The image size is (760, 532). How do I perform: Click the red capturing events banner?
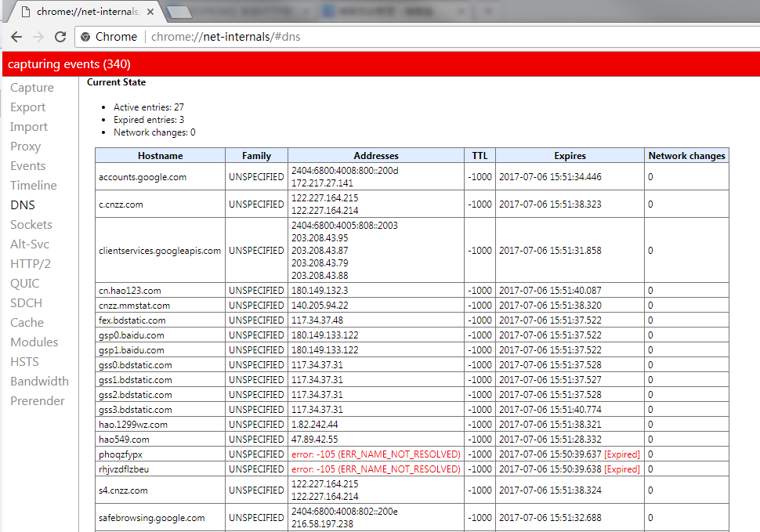point(381,64)
